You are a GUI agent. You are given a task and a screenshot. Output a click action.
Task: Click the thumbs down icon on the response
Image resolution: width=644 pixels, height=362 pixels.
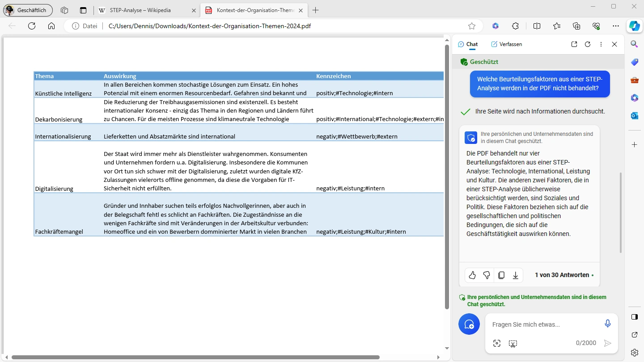click(487, 275)
